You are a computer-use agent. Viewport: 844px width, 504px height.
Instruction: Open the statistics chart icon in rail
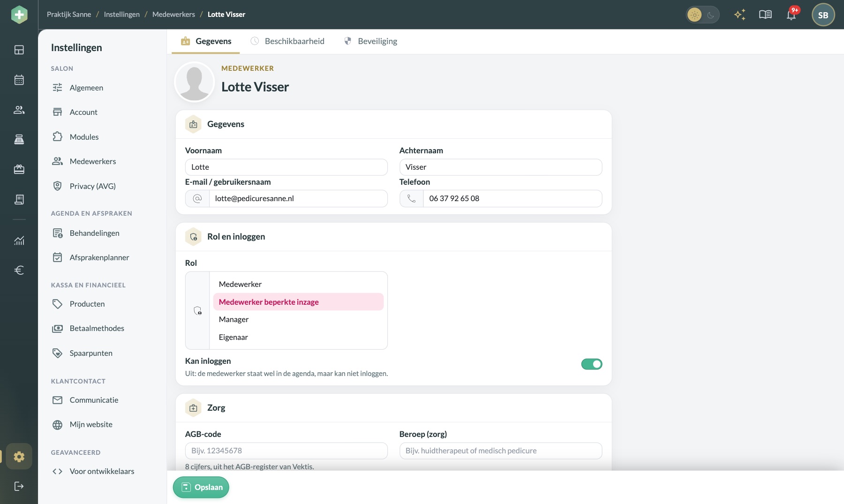coord(19,241)
